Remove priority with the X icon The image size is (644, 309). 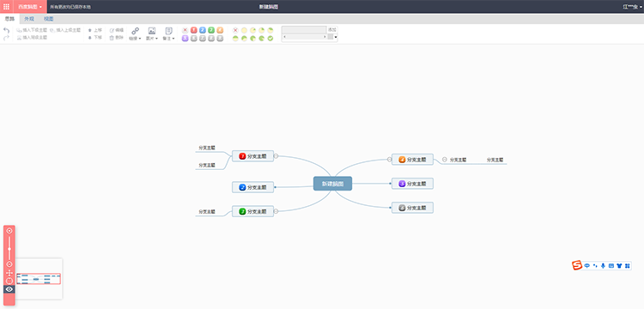coord(185,30)
